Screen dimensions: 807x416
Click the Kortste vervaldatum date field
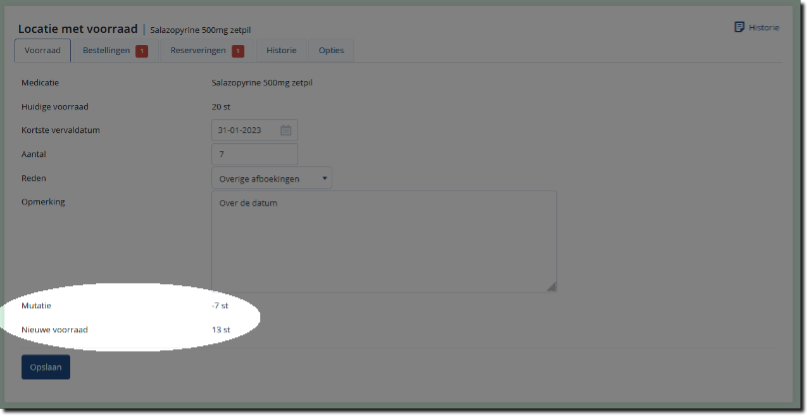243,130
